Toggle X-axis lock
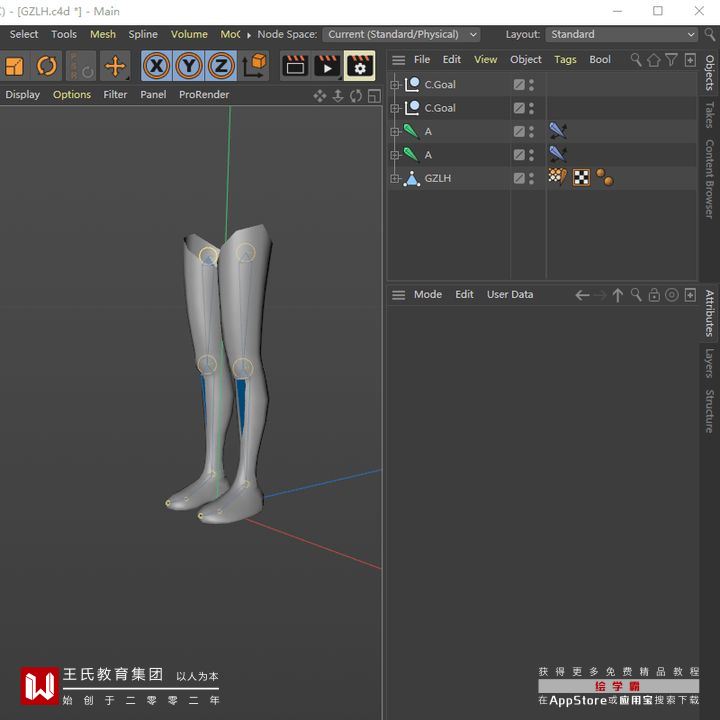 click(155, 66)
